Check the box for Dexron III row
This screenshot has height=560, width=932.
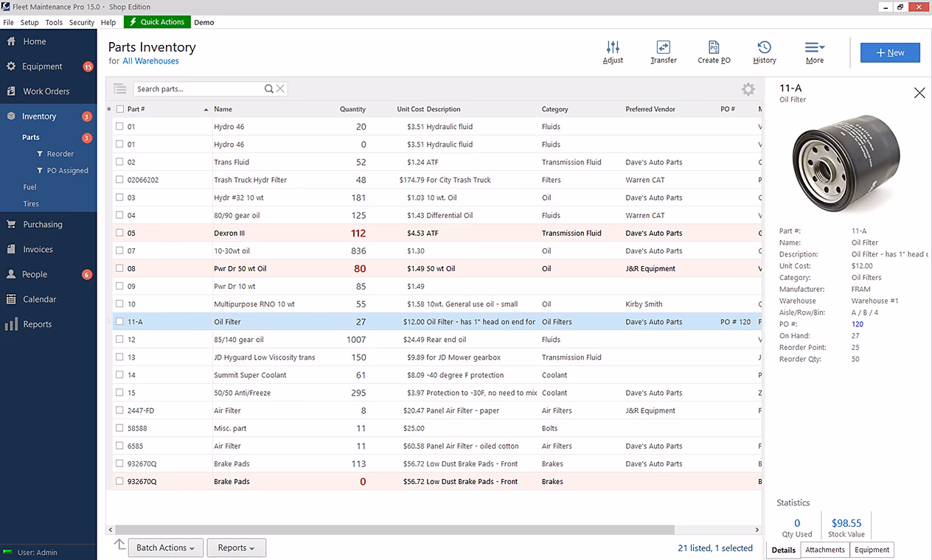[x=119, y=233]
